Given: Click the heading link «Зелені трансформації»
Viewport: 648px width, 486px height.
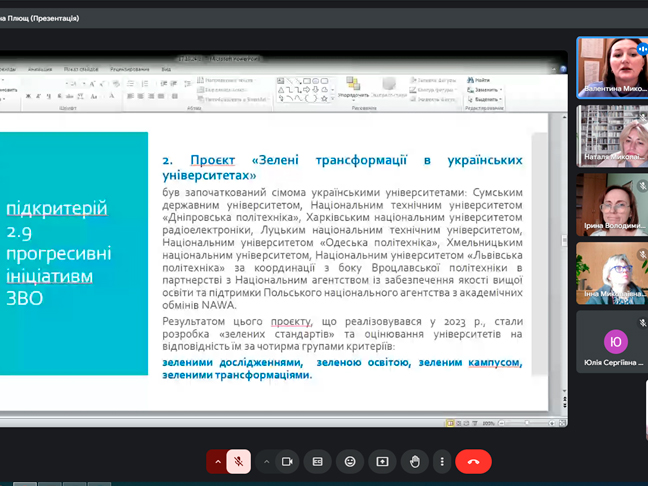Looking at the screenshot, I should [x=342, y=160].
